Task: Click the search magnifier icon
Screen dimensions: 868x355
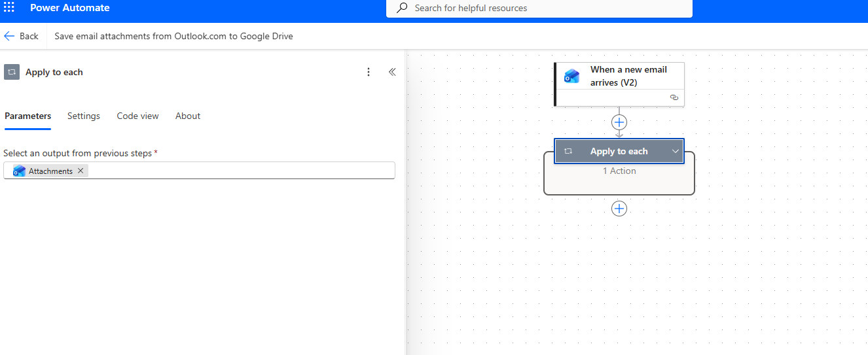Action: pyautogui.click(x=403, y=8)
